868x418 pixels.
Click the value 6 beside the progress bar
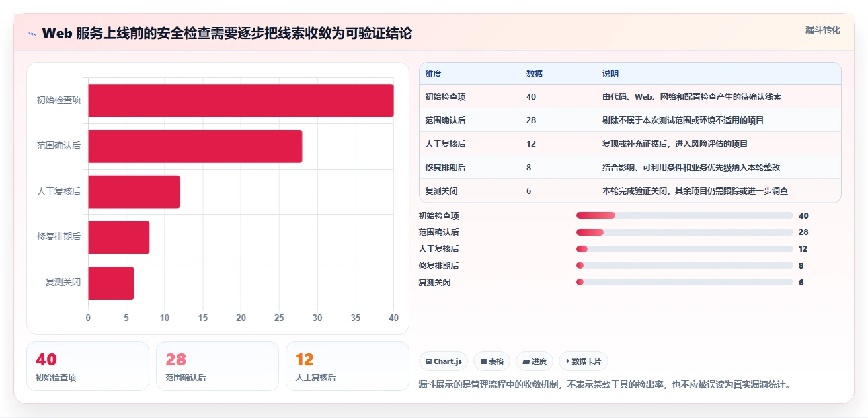pos(801,283)
